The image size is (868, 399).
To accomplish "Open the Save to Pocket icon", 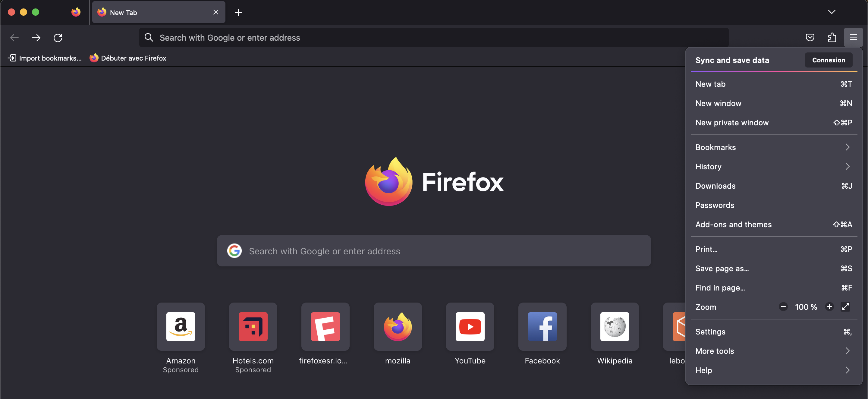I will click(x=810, y=37).
